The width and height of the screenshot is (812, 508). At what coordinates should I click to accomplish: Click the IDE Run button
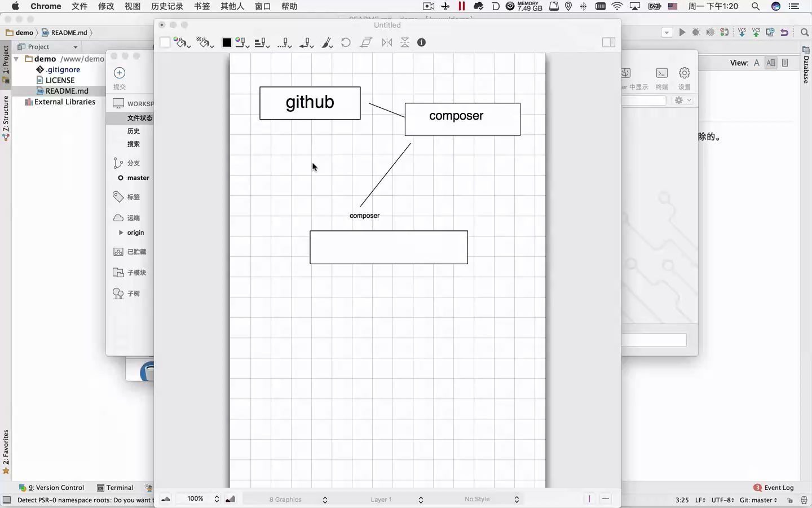pos(682,32)
